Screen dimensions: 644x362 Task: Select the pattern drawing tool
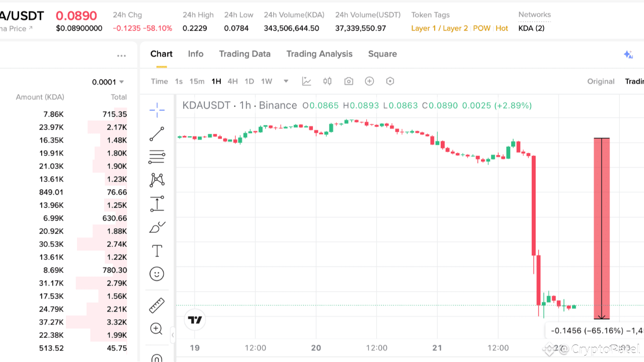157,180
